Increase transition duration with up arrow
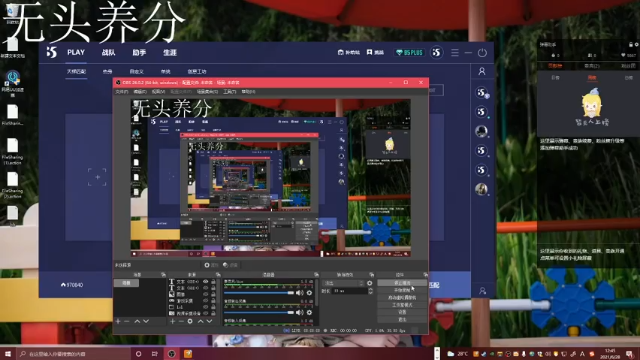 pos(371,289)
